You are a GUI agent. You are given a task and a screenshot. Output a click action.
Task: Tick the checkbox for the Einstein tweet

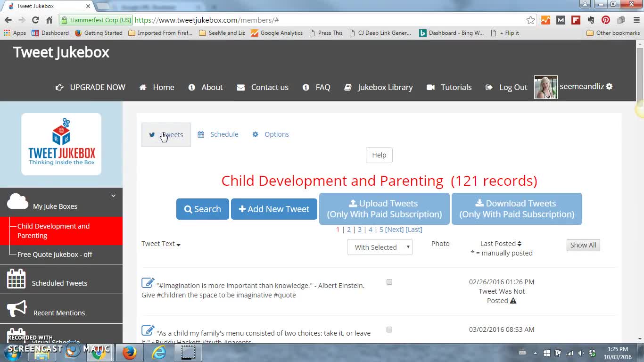pyautogui.click(x=389, y=282)
